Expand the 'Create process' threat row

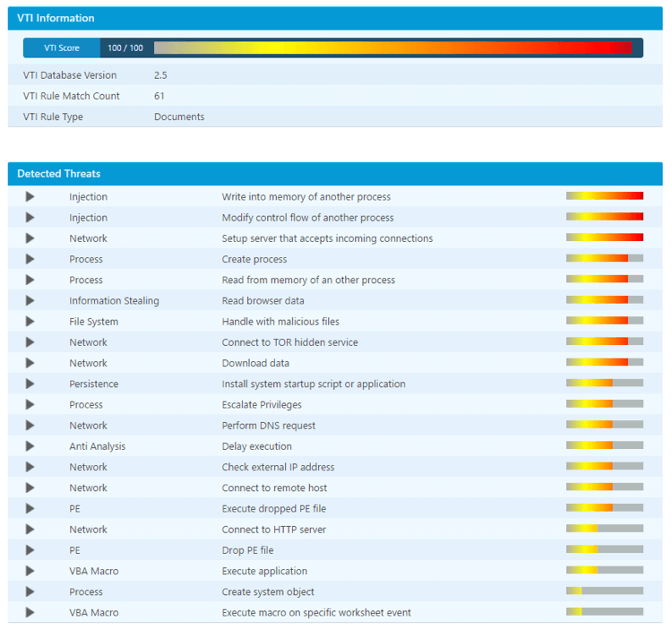[x=30, y=259]
